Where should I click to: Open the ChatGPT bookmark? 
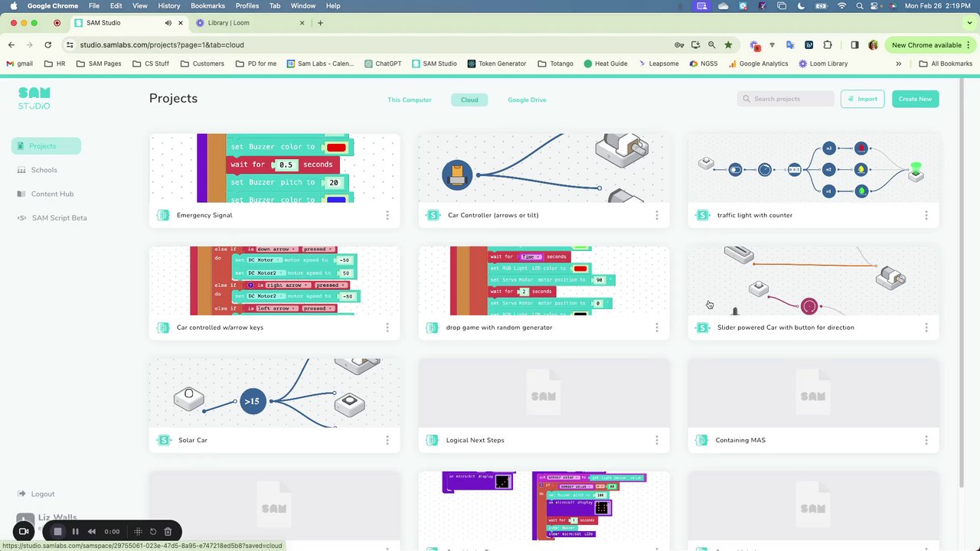tap(383, 64)
